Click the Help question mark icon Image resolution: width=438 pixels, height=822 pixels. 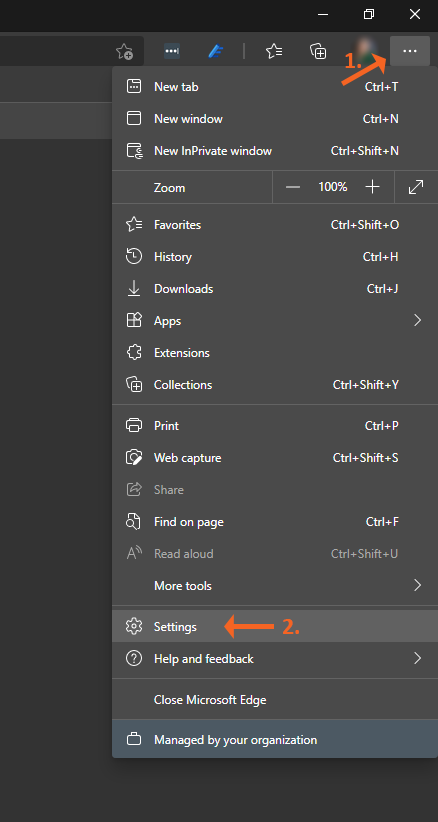tap(134, 658)
